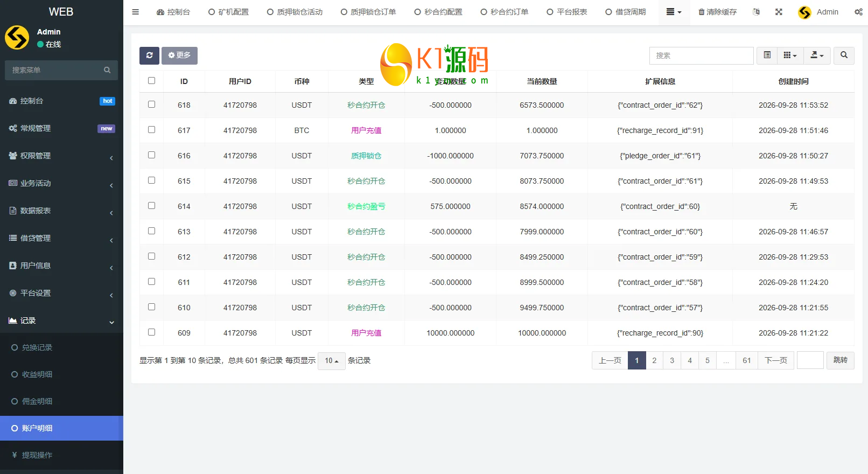Switch to the 质押锁仓活动 tab

tap(295, 12)
